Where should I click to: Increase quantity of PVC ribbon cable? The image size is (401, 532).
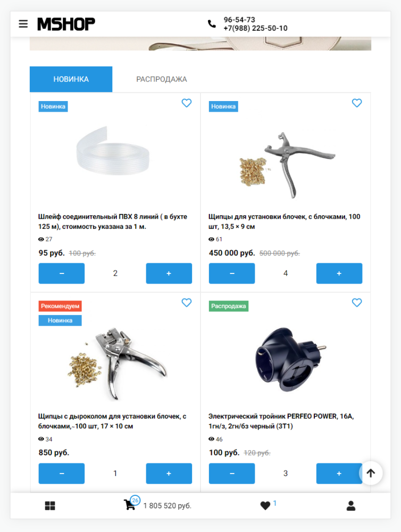[169, 273]
